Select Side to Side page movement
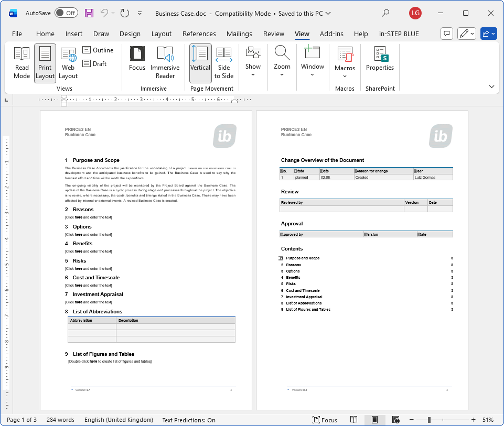 click(224, 63)
